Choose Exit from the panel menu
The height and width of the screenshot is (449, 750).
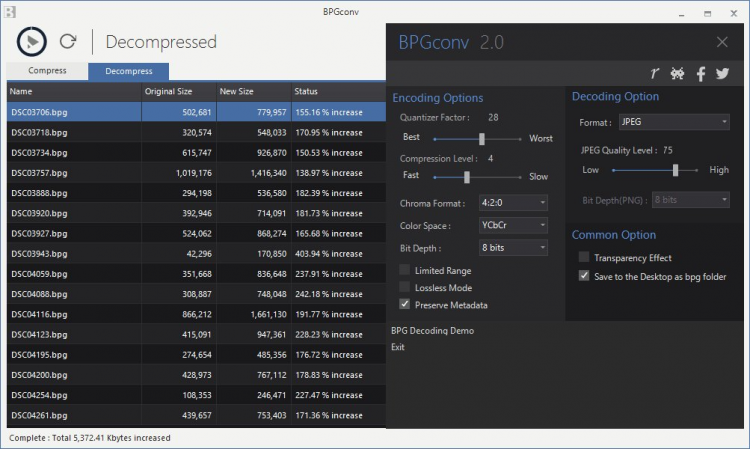point(397,347)
